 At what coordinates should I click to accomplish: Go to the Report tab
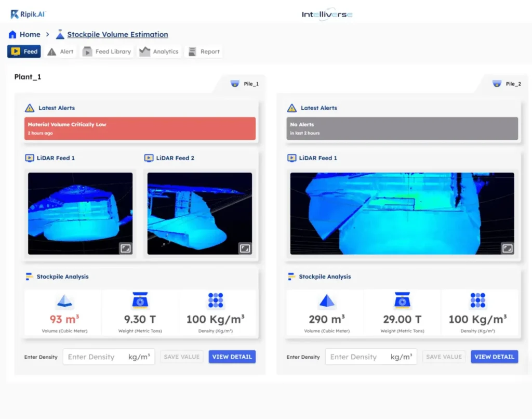(x=204, y=51)
